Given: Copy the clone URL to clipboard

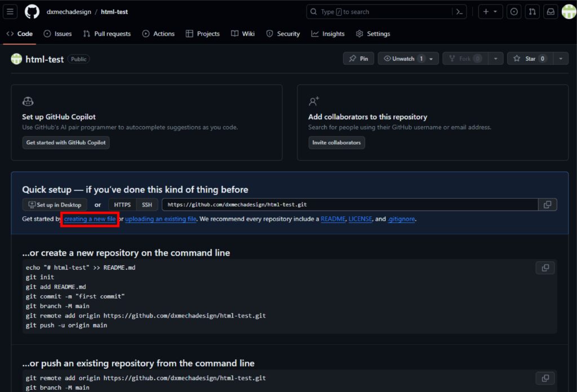Looking at the screenshot, I should tap(548, 204).
